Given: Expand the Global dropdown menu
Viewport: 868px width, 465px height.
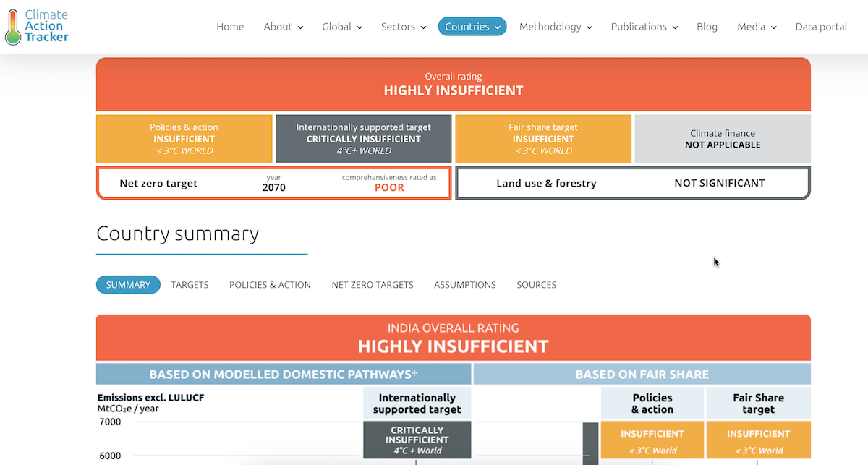Looking at the screenshot, I should click(x=341, y=27).
